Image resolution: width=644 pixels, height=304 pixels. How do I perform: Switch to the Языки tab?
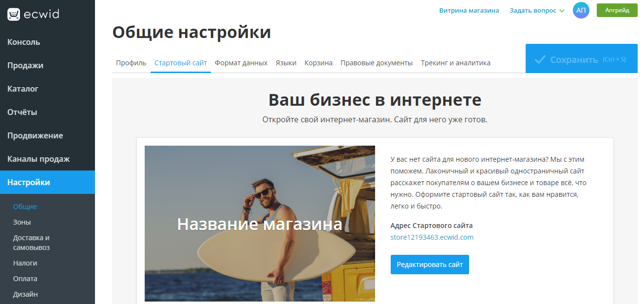(x=286, y=63)
